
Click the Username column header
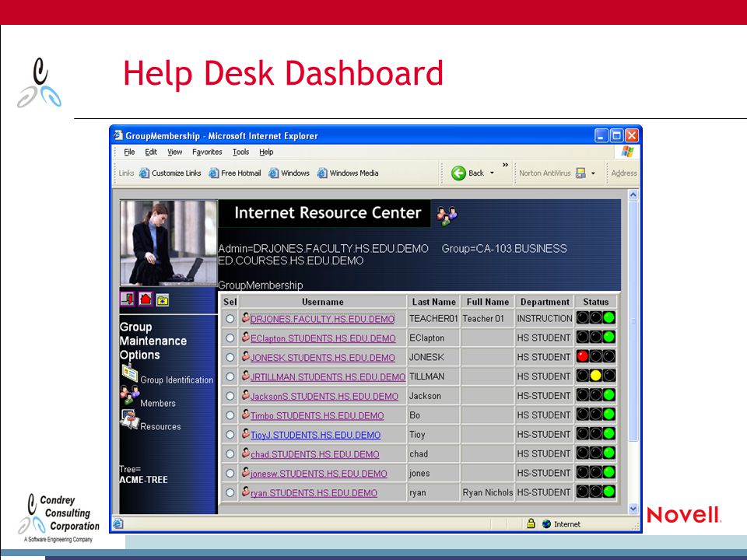coord(322,302)
